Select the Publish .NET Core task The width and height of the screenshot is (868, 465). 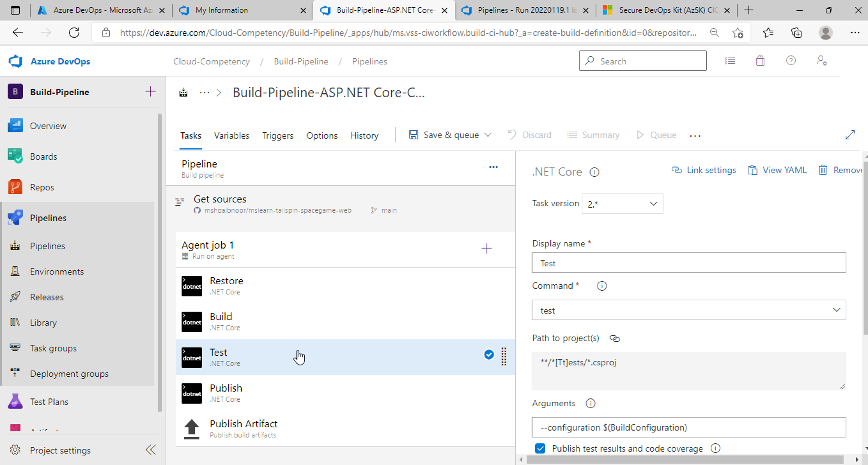(345, 393)
